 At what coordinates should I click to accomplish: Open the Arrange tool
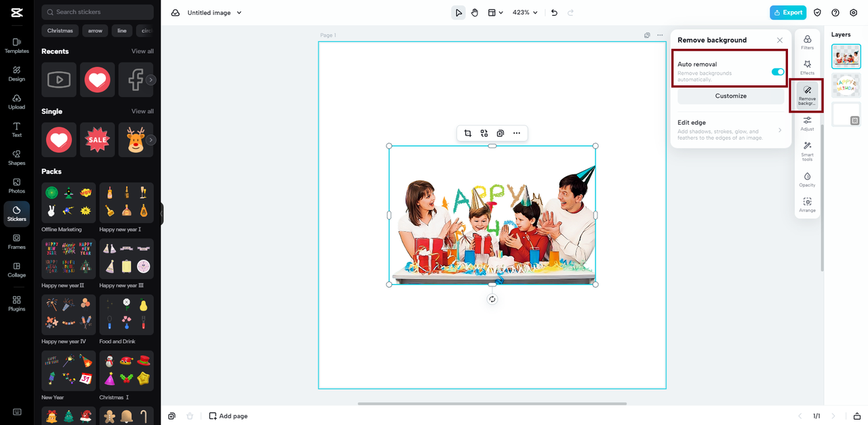pos(807,205)
